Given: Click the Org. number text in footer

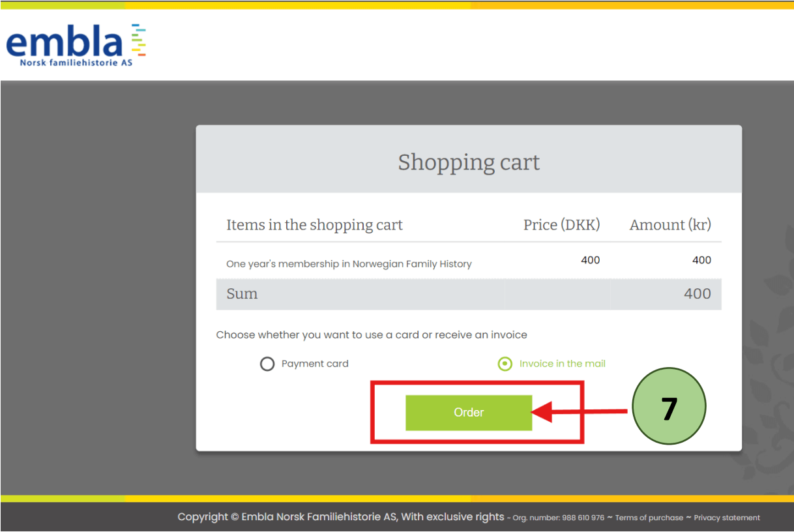Looking at the screenshot, I should tap(558, 518).
